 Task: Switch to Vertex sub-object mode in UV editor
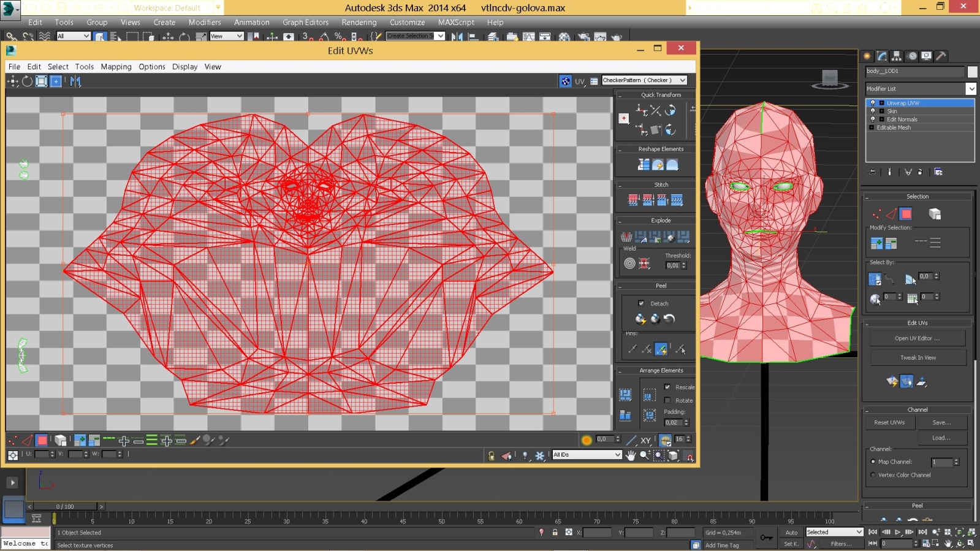12,440
